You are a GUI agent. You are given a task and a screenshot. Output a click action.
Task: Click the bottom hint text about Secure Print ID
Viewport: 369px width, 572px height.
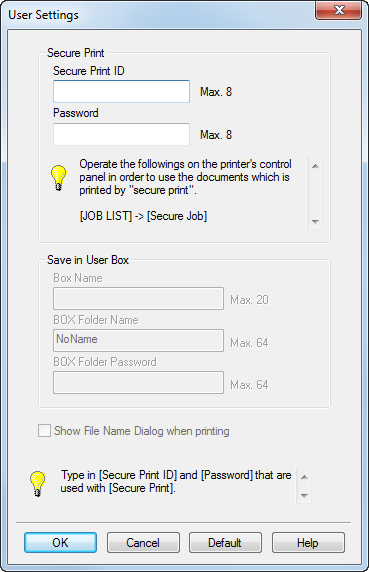[176, 482]
